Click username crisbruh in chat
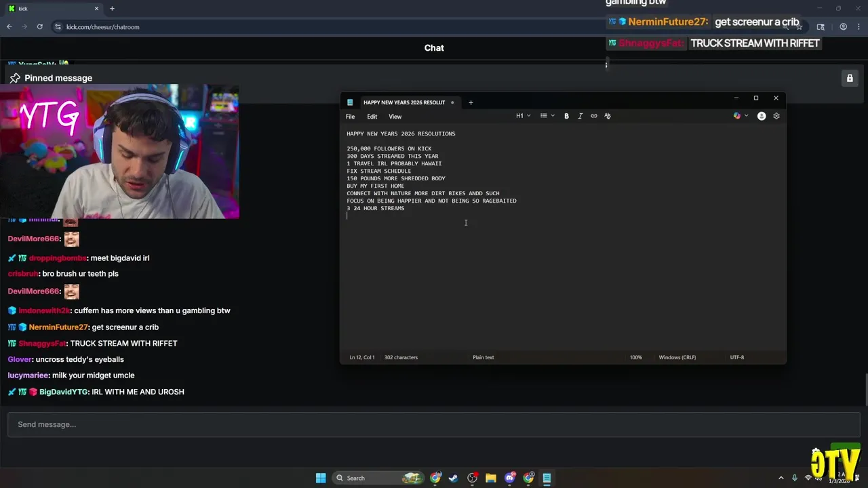 click(23, 273)
